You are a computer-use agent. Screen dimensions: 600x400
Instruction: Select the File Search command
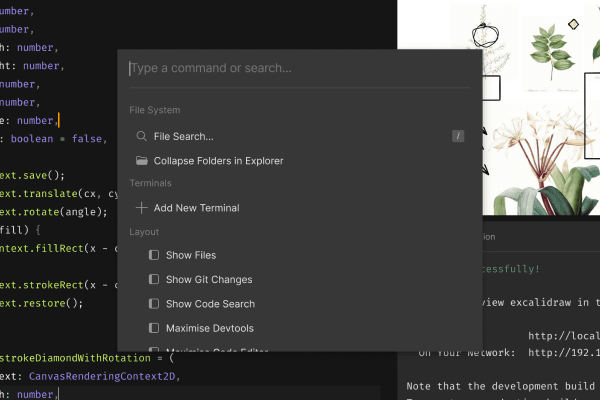[x=183, y=136]
